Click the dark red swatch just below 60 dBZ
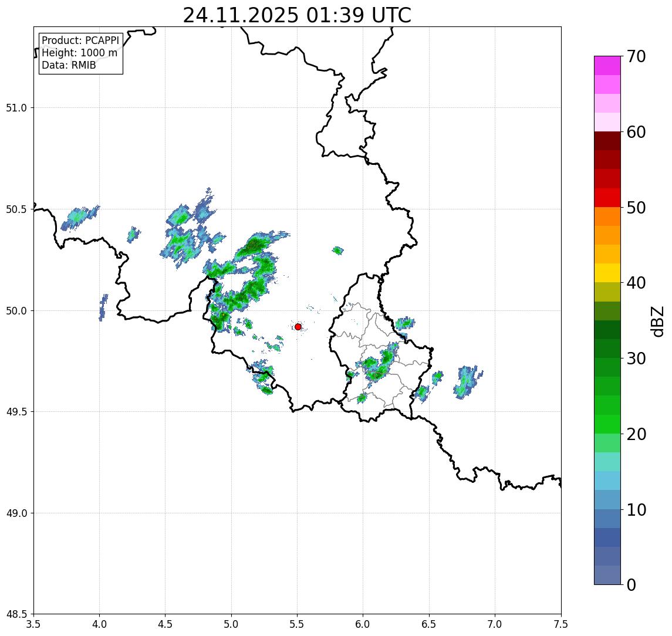This screenshot has height=636, width=672. (x=607, y=141)
